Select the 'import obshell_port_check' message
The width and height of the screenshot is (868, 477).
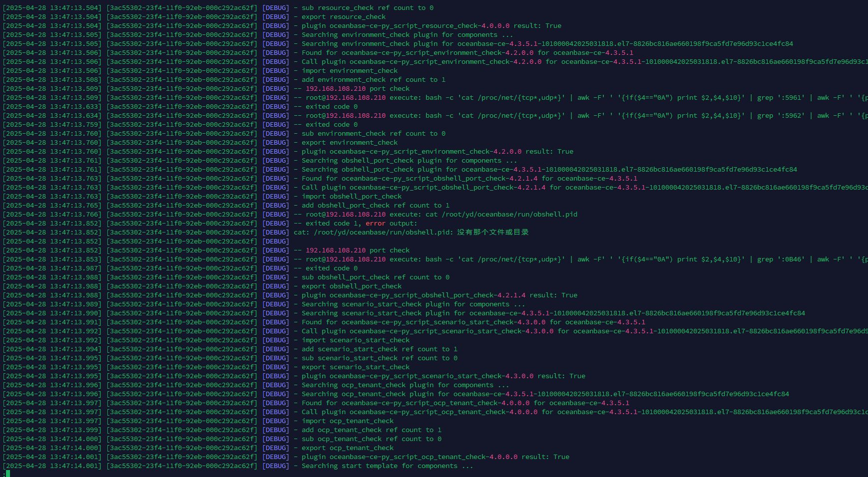point(352,197)
